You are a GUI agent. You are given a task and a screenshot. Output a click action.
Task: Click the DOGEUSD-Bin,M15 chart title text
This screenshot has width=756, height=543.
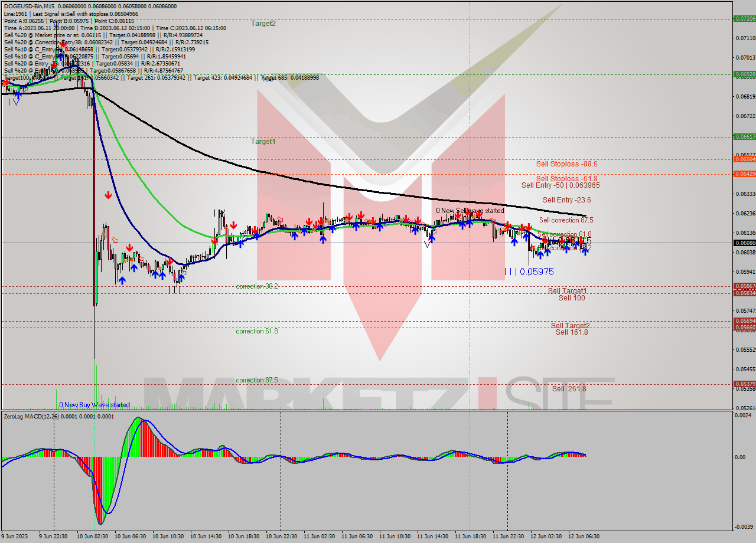29,6
